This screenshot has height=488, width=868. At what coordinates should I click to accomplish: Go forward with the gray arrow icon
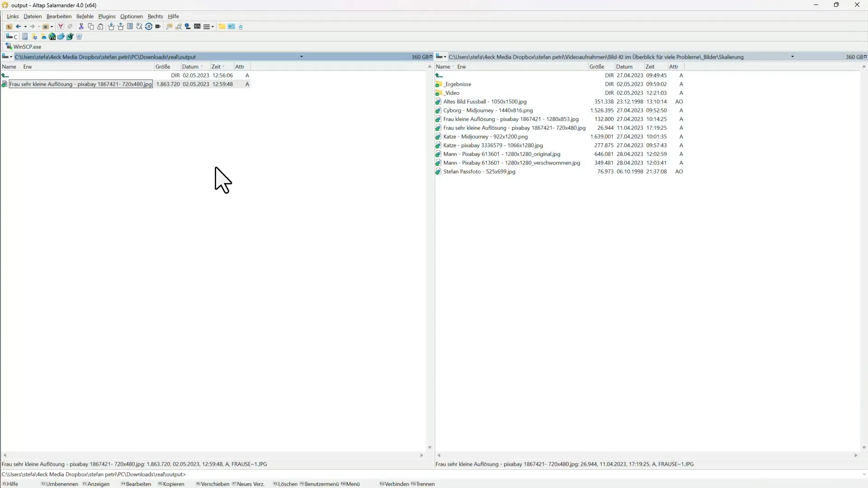32,27
